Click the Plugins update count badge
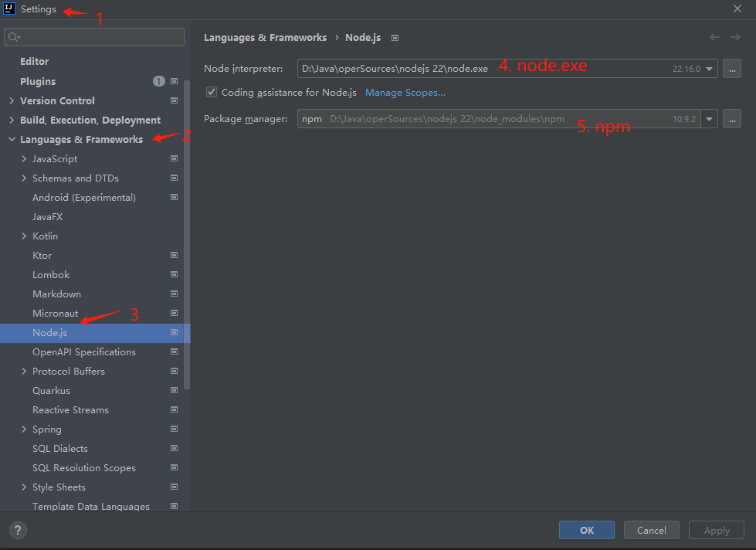 tap(158, 82)
